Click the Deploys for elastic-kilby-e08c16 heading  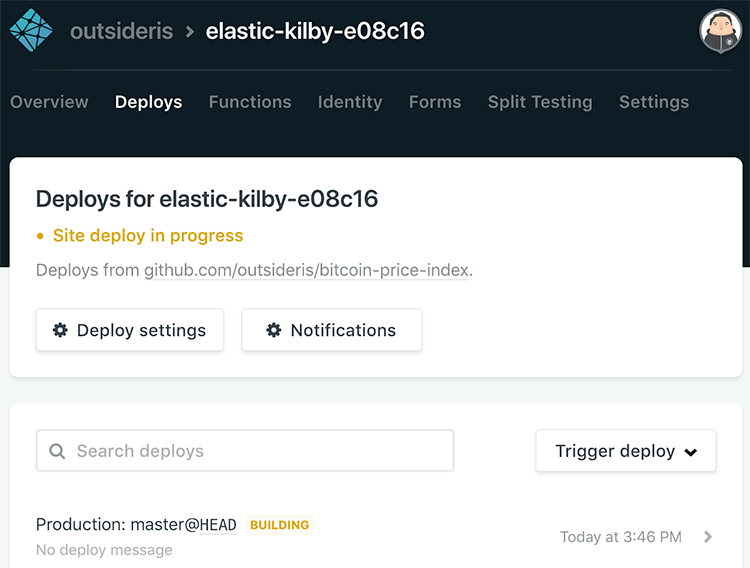207,199
